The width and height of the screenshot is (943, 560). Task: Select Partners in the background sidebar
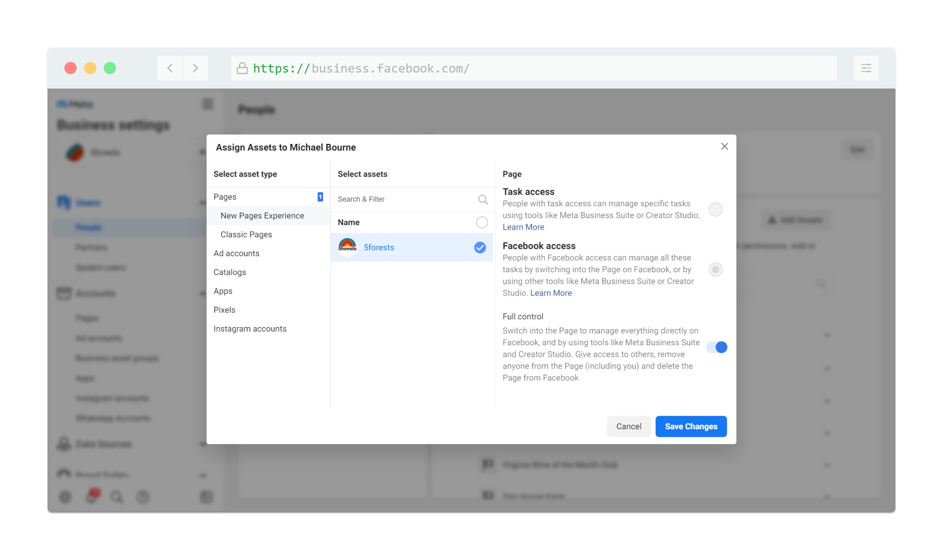coord(91,247)
